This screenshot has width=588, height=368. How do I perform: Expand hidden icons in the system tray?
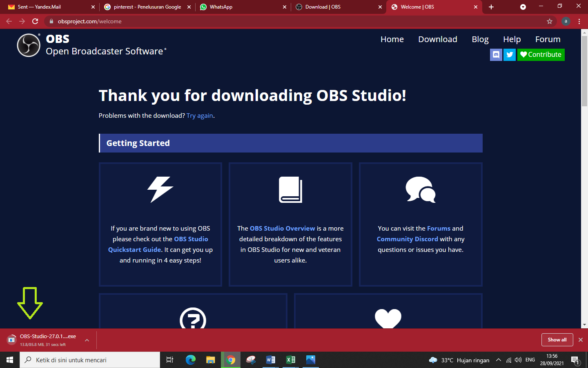pos(498,360)
